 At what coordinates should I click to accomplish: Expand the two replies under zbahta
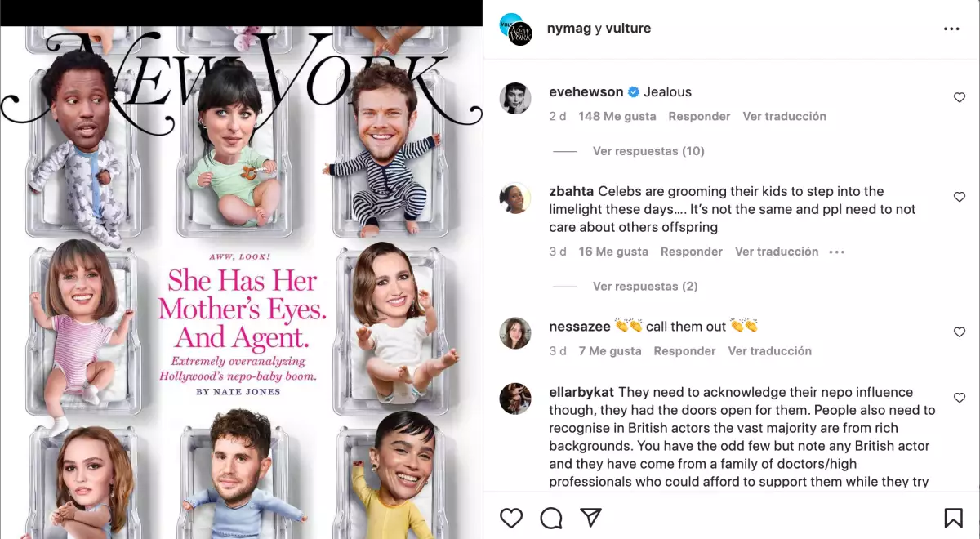pyautogui.click(x=645, y=287)
